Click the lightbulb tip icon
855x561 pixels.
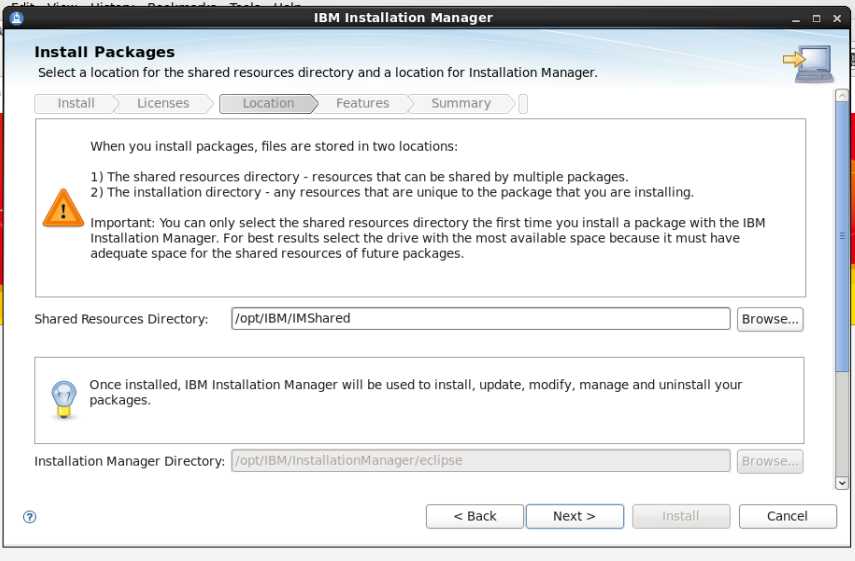click(63, 398)
